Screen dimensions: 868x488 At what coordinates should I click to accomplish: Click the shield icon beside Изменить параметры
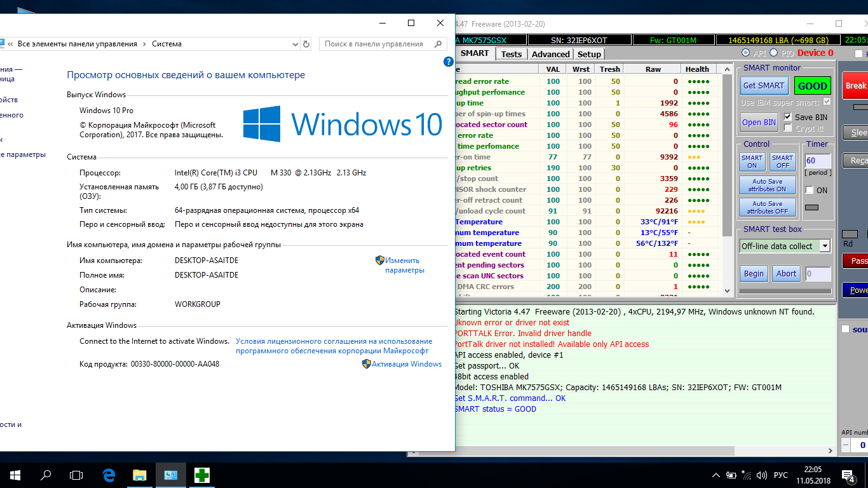coord(380,260)
